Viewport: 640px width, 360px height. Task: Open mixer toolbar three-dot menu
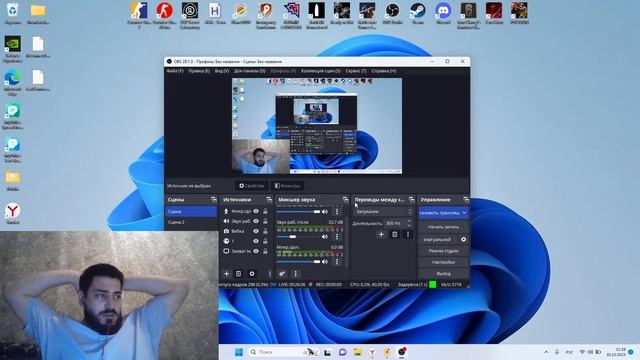(x=296, y=273)
